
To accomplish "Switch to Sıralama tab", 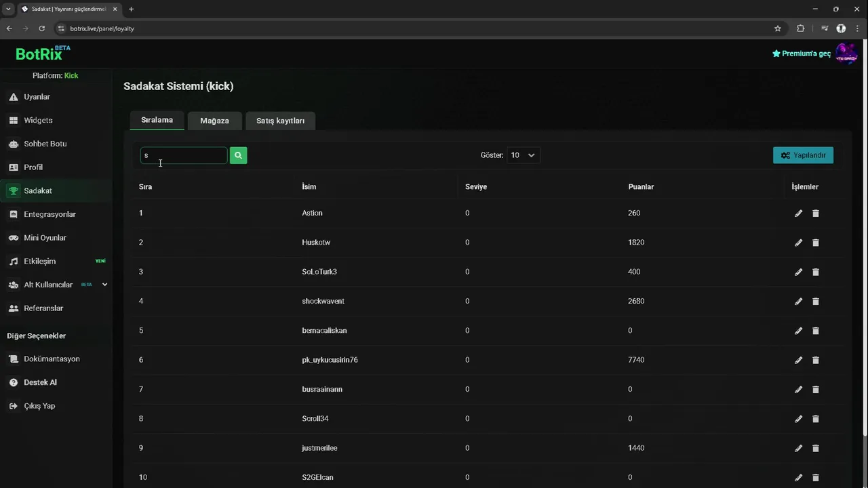I will click(157, 120).
